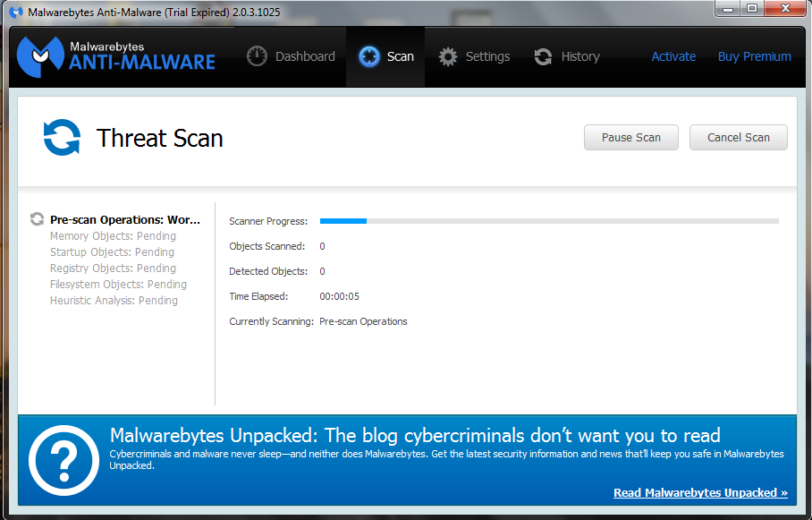The width and height of the screenshot is (812, 520).
Task: Click the Scanner Progress bar
Action: click(x=548, y=220)
